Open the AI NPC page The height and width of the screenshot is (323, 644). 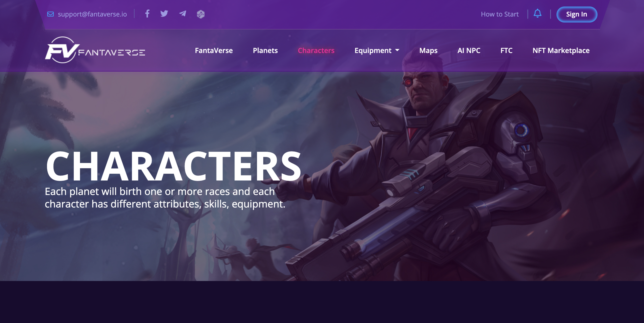tap(469, 50)
